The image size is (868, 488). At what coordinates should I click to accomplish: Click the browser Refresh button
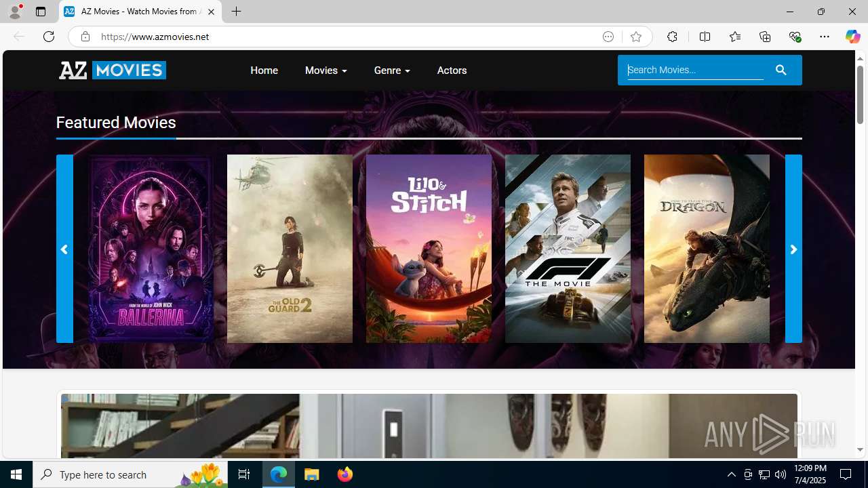click(49, 37)
